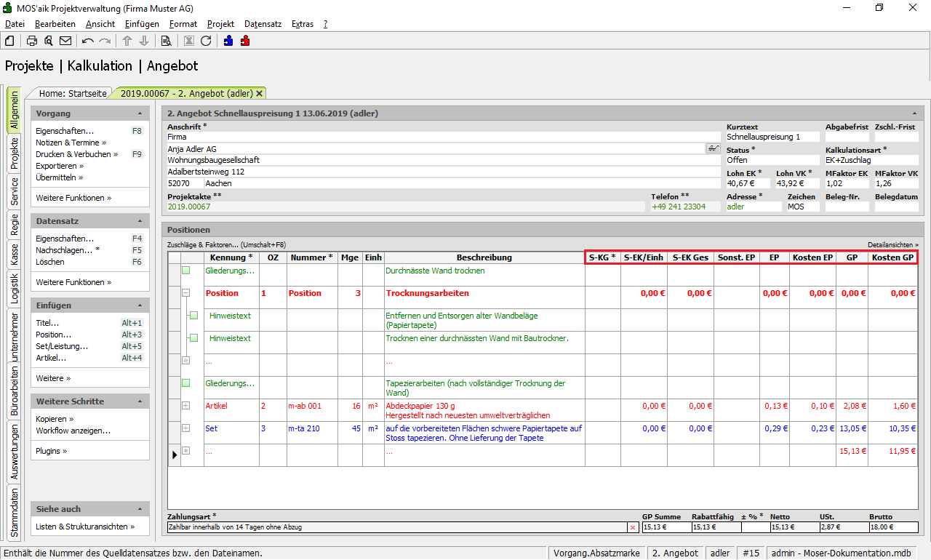Open the Datensatz menu
Screen dimensions: 931x560
263,24
